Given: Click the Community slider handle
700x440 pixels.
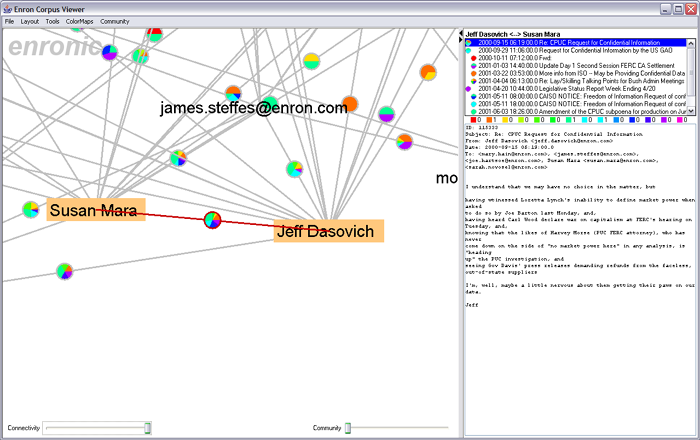Looking at the screenshot, I should click(348, 428).
